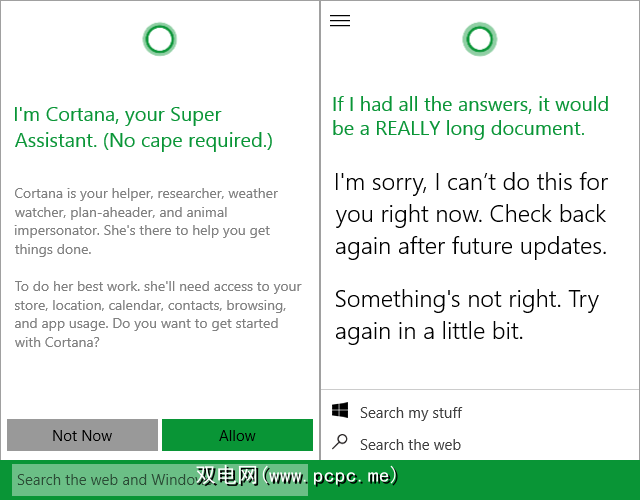The image size is (640, 500).
Task: Click the green "If I had all the answers" text
Action: point(470,116)
